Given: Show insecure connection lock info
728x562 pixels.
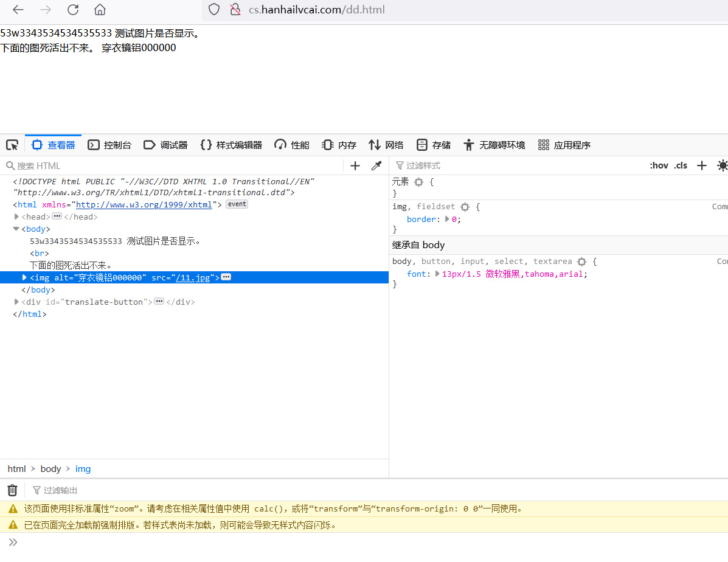Looking at the screenshot, I should pos(235,10).
